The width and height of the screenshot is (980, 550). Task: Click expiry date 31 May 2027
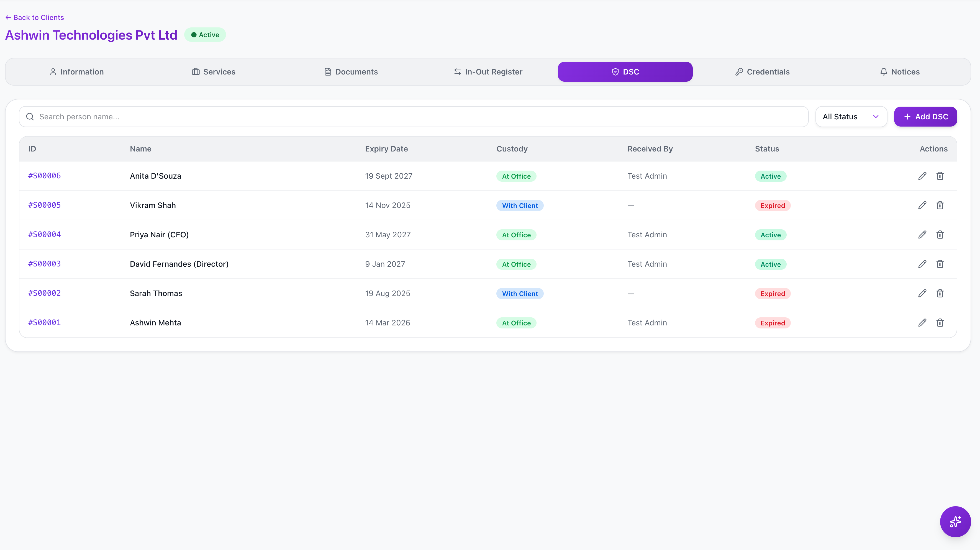[x=388, y=235]
